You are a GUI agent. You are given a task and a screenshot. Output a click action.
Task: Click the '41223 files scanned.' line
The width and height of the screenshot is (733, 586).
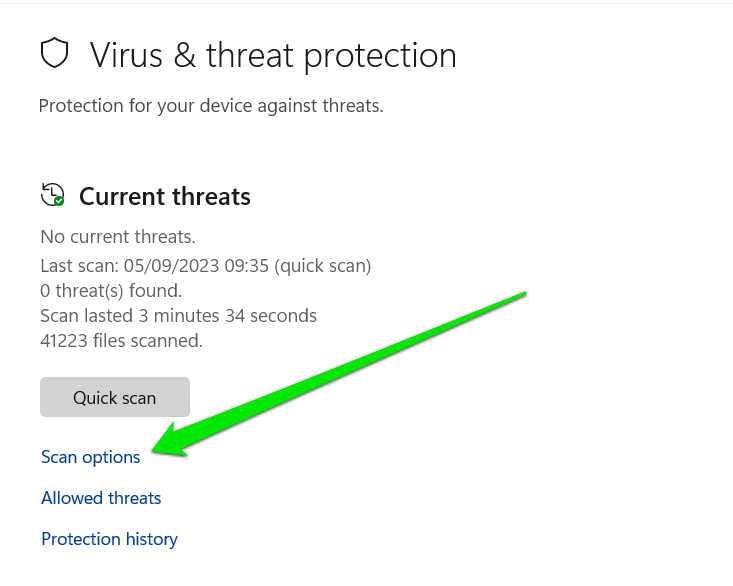[121, 341]
